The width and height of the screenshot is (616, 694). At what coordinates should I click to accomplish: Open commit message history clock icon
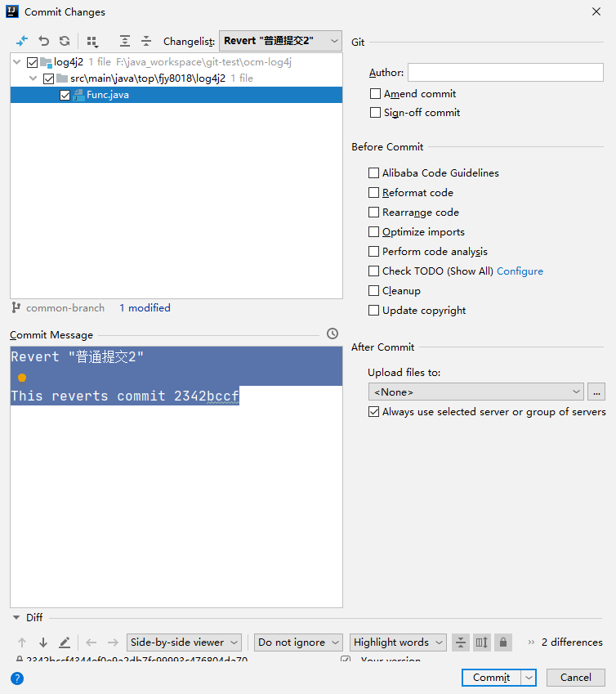[x=332, y=334]
